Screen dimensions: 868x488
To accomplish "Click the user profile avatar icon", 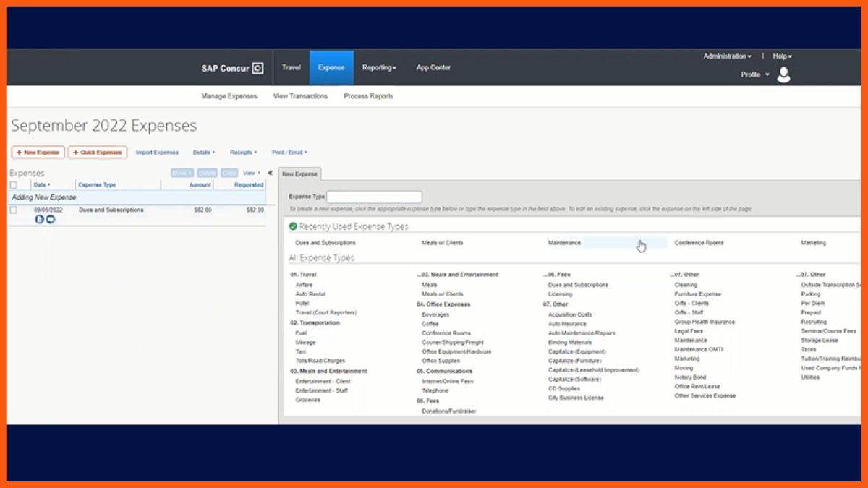I will pos(783,74).
